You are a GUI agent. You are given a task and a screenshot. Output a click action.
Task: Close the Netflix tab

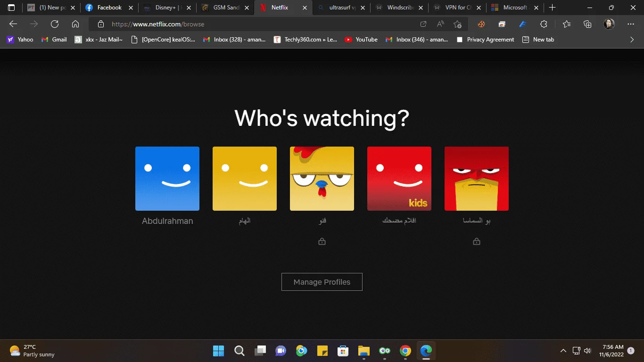coord(305,8)
